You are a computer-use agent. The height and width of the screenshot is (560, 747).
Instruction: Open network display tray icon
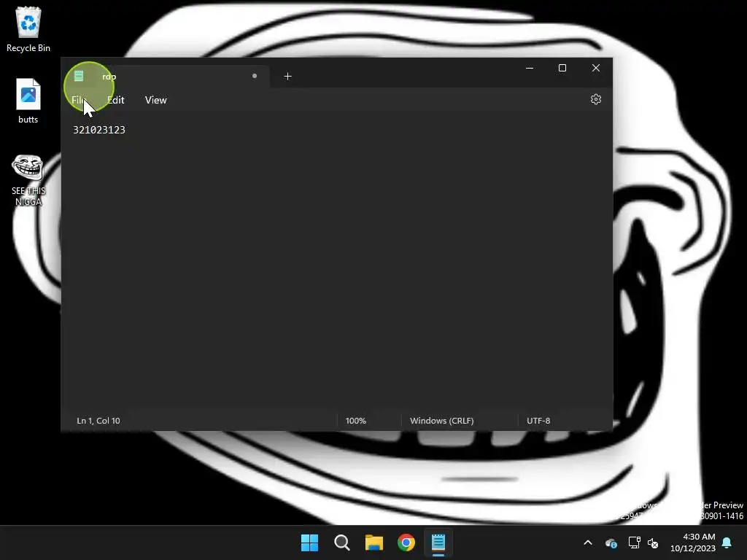[634, 542]
